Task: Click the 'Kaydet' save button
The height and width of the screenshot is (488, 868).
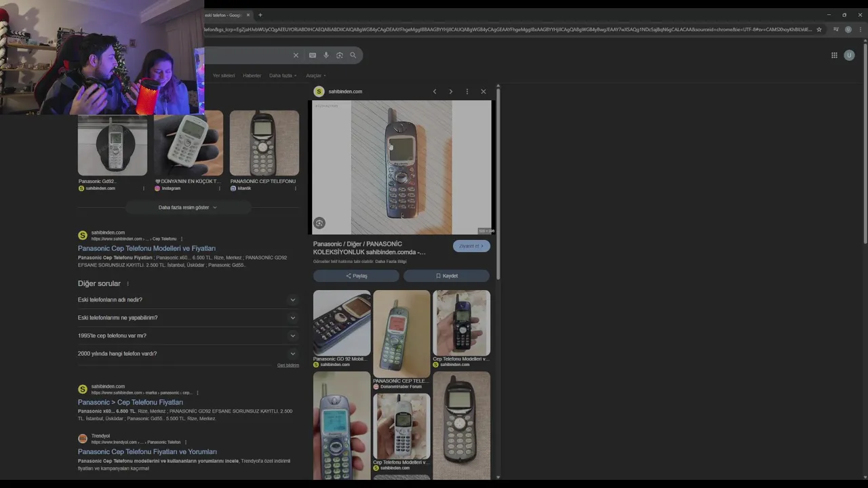Action: [446, 276]
